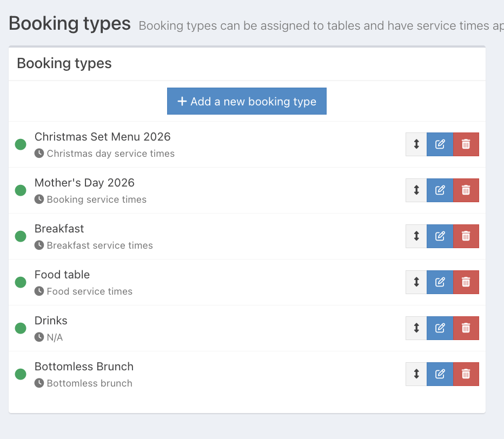This screenshot has width=504, height=439.
Task: Click green status dot beside Drinks
Action: 21,328
